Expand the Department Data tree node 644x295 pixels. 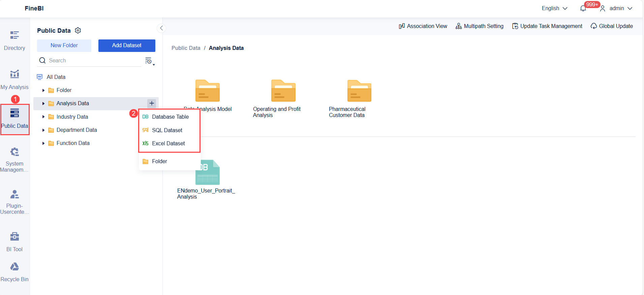[43, 130]
